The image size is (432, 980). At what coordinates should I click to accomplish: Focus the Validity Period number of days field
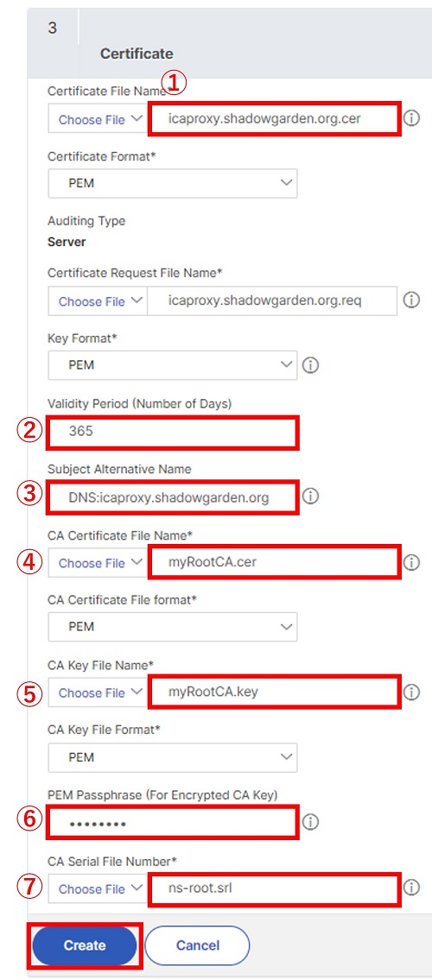(x=173, y=431)
